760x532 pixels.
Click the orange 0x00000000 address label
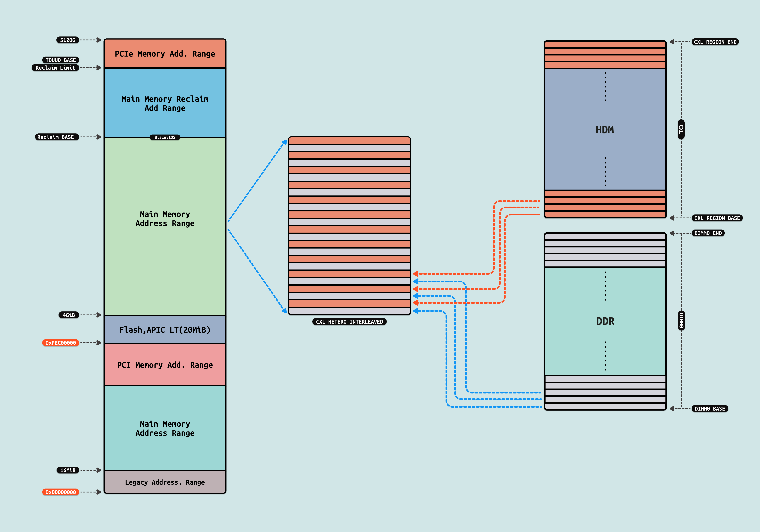click(x=61, y=492)
